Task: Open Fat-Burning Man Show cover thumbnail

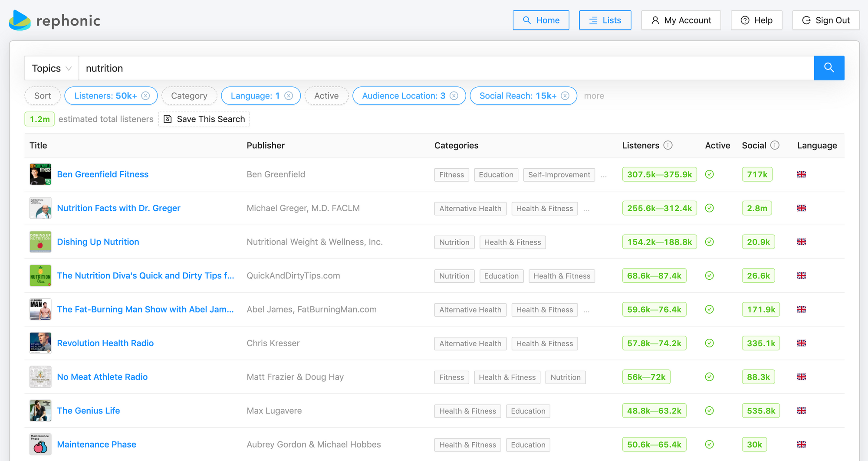Action: click(40, 309)
